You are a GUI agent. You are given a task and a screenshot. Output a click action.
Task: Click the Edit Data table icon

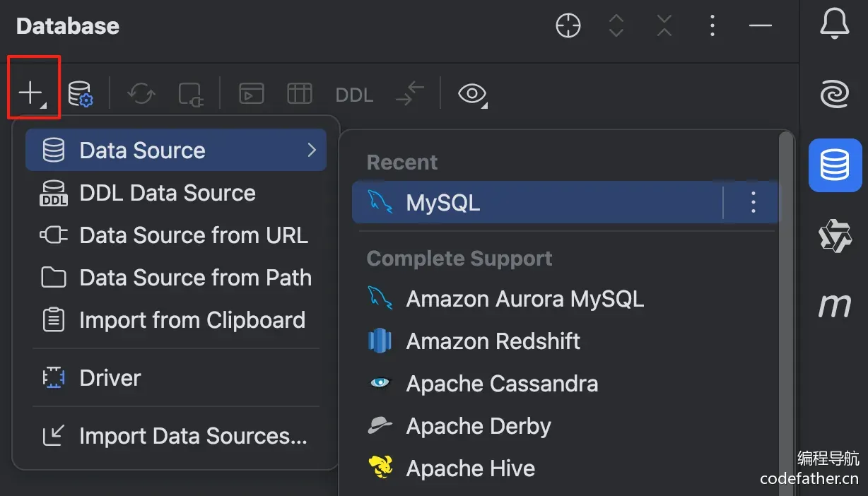[300, 94]
